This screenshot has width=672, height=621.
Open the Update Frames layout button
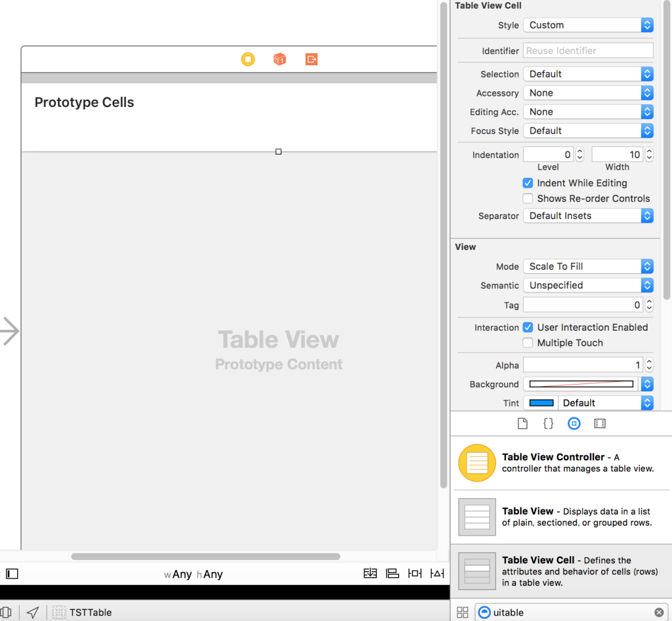(x=370, y=574)
